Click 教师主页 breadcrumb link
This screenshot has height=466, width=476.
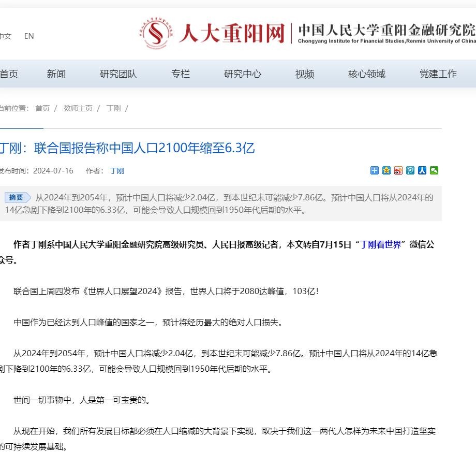click(78, 108)
